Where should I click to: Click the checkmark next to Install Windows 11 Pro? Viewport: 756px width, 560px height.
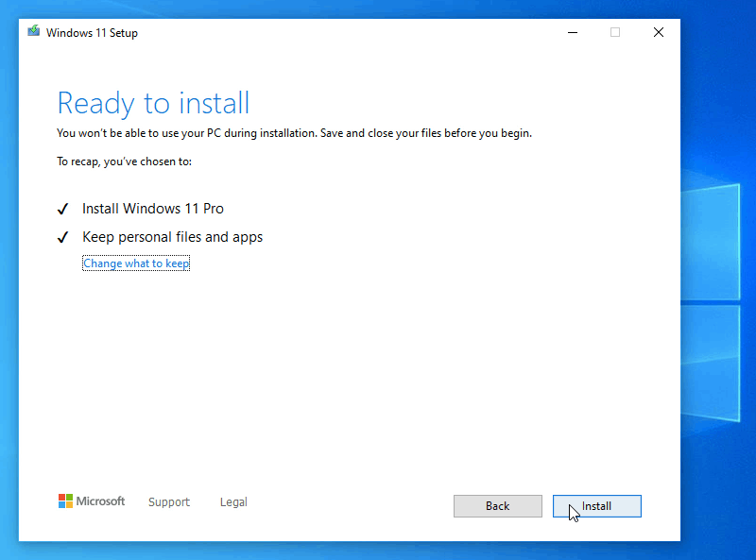pos(62,209)
